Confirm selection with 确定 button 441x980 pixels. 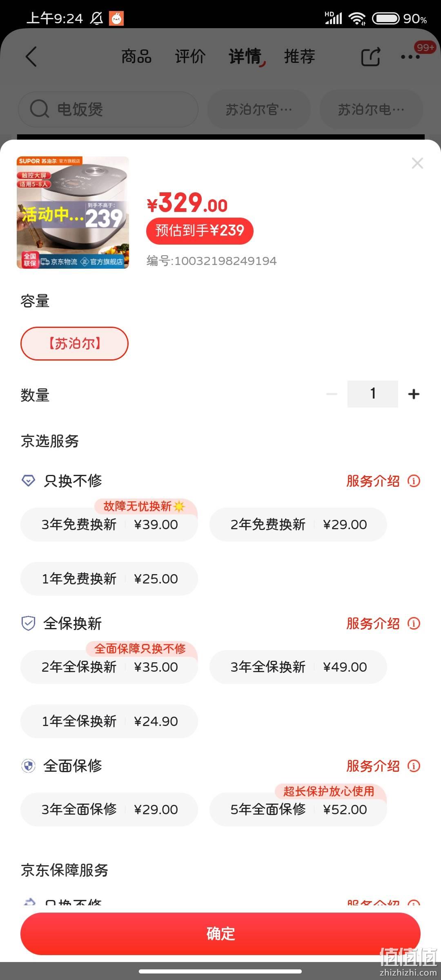220,934
